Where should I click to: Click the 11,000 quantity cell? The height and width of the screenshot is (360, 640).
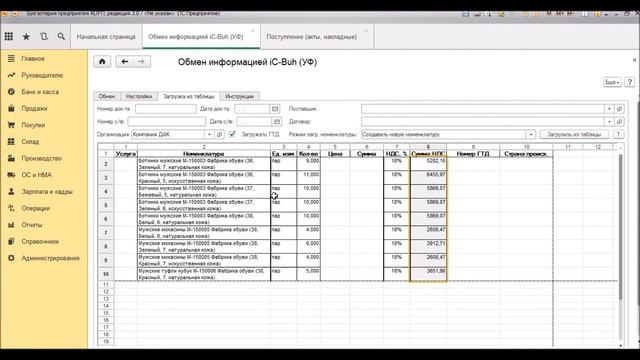pyautogui.click(x=309, y=178)
